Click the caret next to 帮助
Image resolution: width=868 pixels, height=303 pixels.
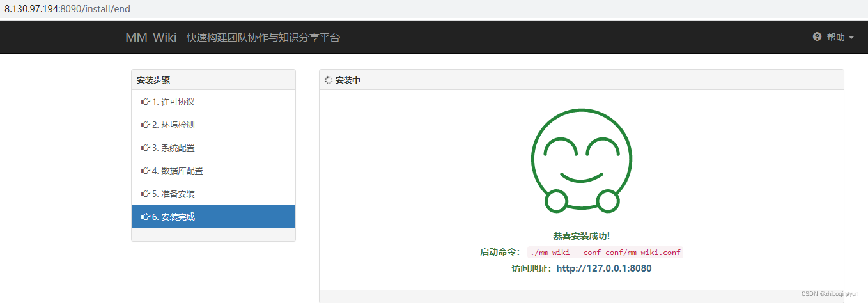pyautogui.click(x=851, y=38)
